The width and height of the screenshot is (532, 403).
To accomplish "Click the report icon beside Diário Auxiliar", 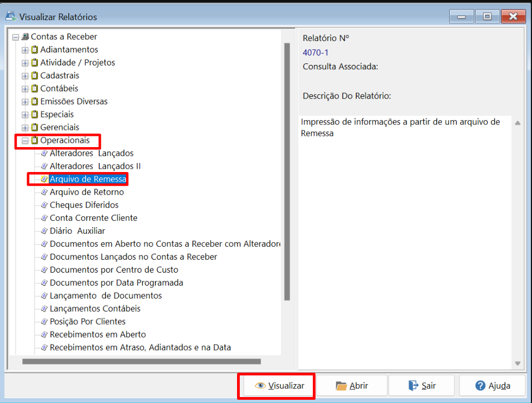I will (x=44, y=231).
